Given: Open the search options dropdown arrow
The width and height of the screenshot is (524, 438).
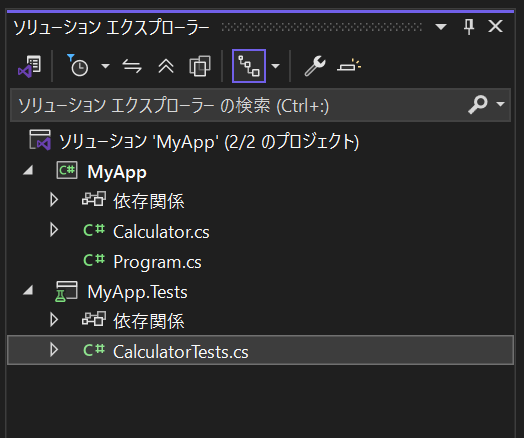Looking at the screenshot, I should tap(501, 104).
